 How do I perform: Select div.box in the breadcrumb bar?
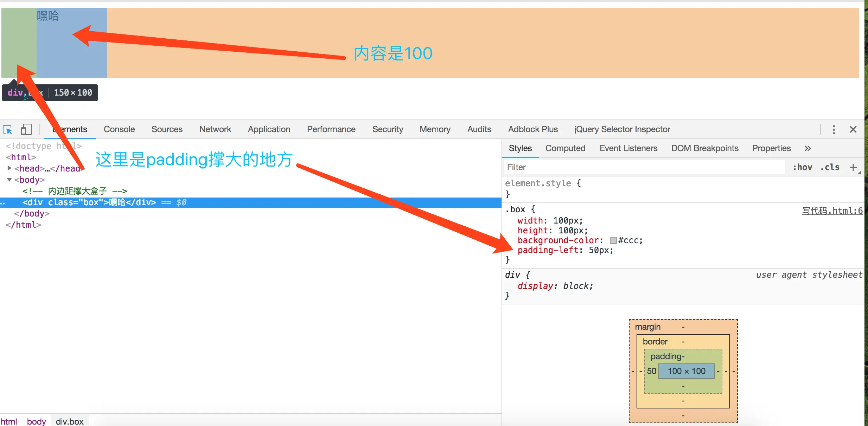click(x=70, y=421)
